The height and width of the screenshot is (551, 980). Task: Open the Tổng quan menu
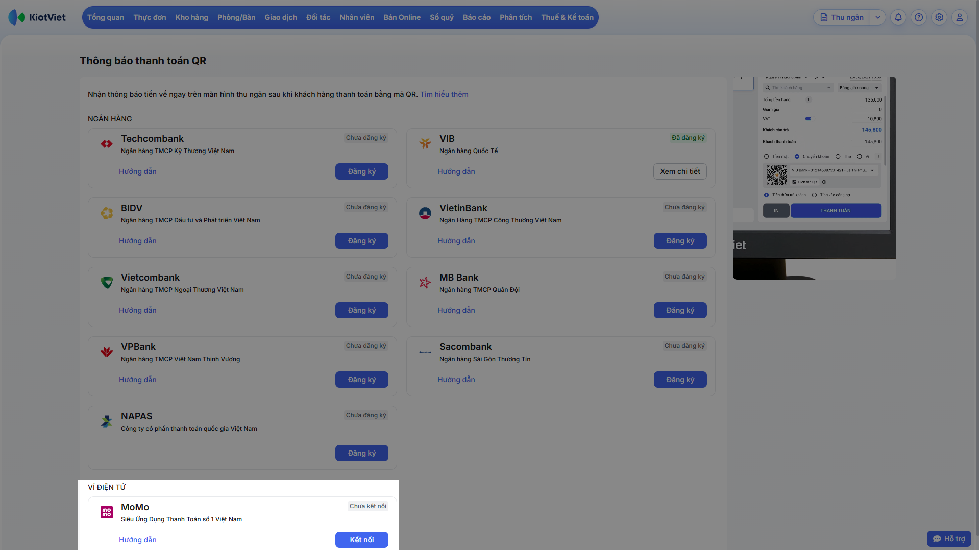[106, 17]
